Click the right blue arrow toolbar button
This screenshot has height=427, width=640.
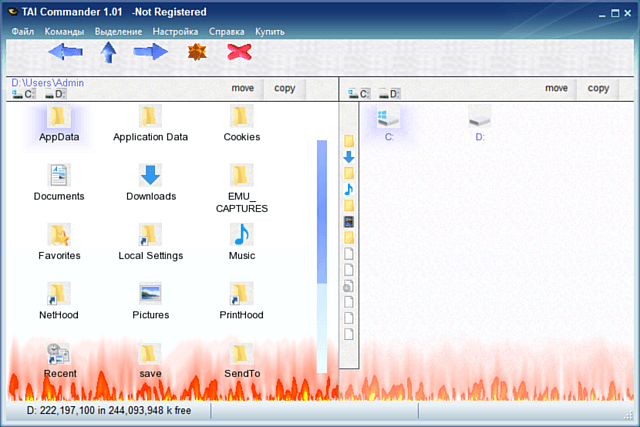pos(150,52)
